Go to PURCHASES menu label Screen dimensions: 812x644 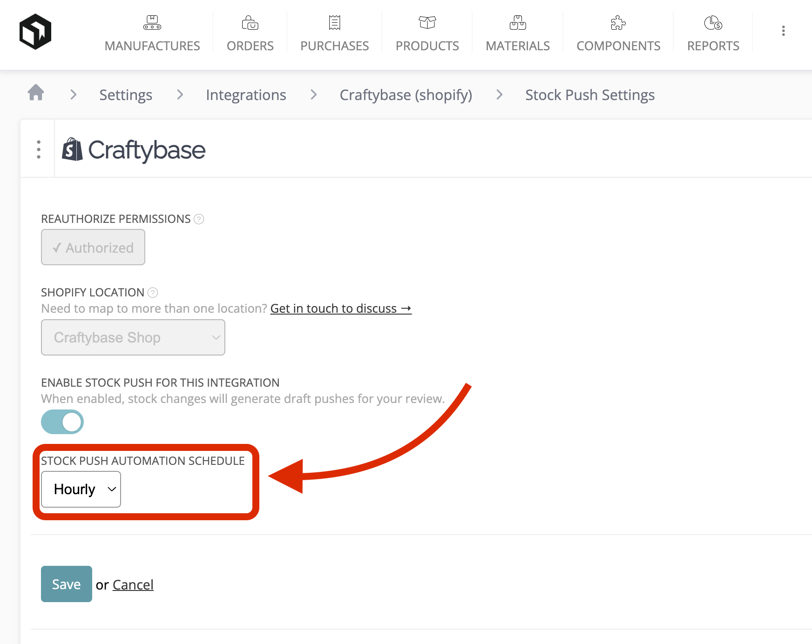[x=334, y=46]
